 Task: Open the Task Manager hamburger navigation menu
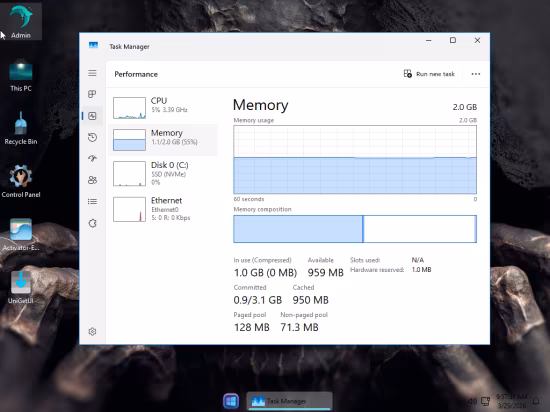click(92, 73)
